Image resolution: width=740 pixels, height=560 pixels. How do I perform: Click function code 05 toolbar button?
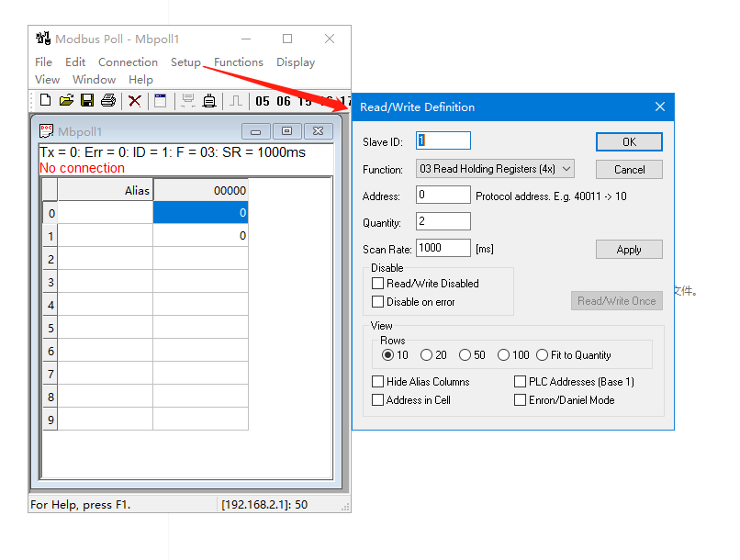263,101
